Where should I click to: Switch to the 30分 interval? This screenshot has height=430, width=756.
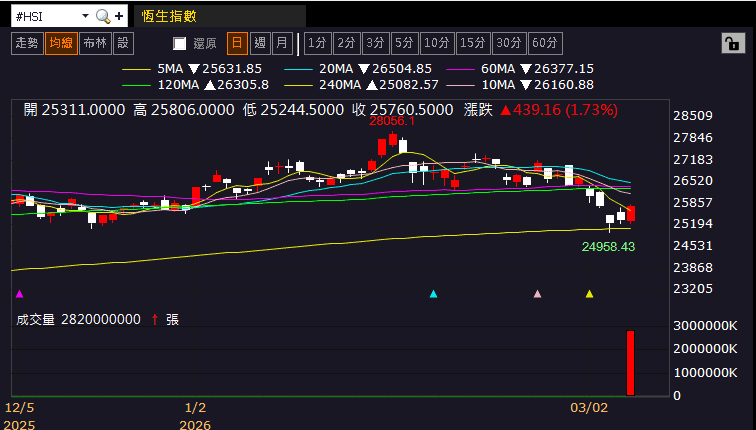pos(509,43)
